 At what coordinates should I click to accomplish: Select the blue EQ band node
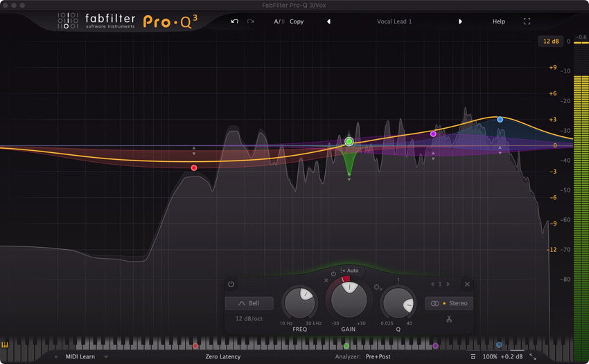500,119
